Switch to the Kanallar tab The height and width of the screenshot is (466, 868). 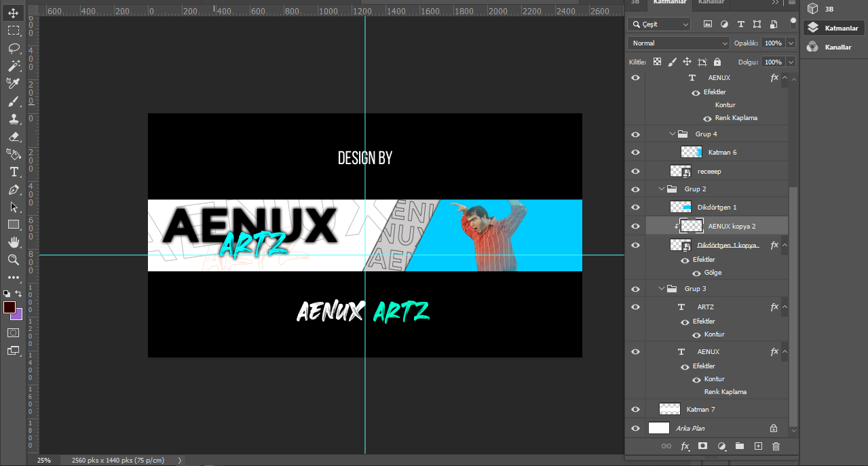pos(711,3)
